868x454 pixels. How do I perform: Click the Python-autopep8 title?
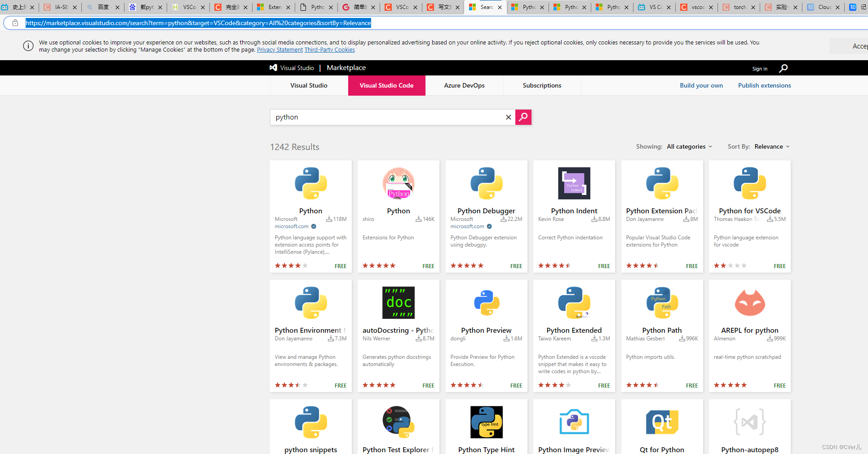coord(750,450)
